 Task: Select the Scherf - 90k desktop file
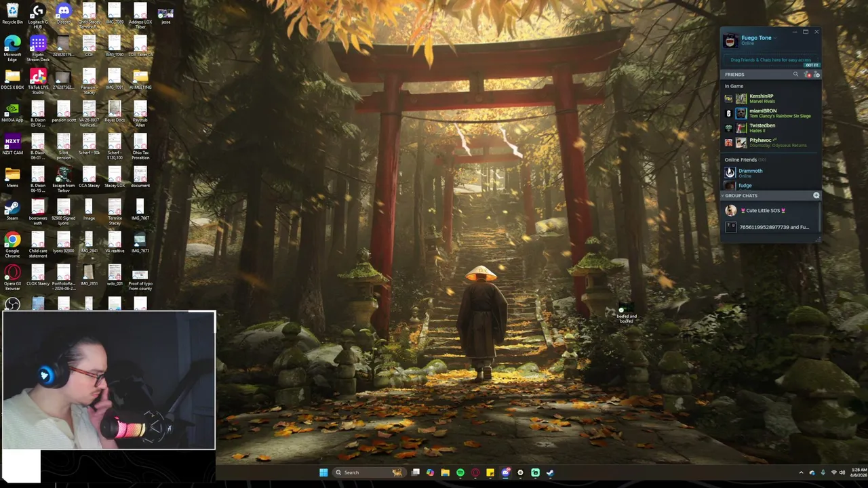(90, 144)
